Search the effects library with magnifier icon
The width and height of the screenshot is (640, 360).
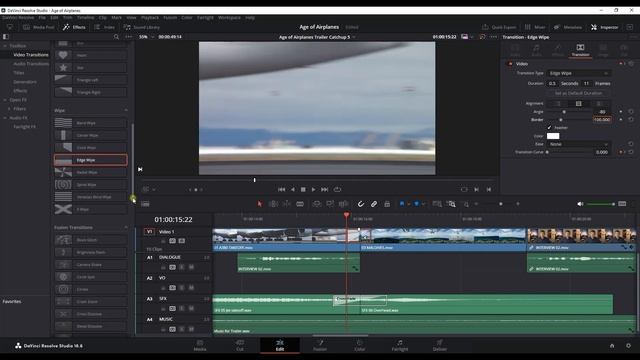coord(116,37)
